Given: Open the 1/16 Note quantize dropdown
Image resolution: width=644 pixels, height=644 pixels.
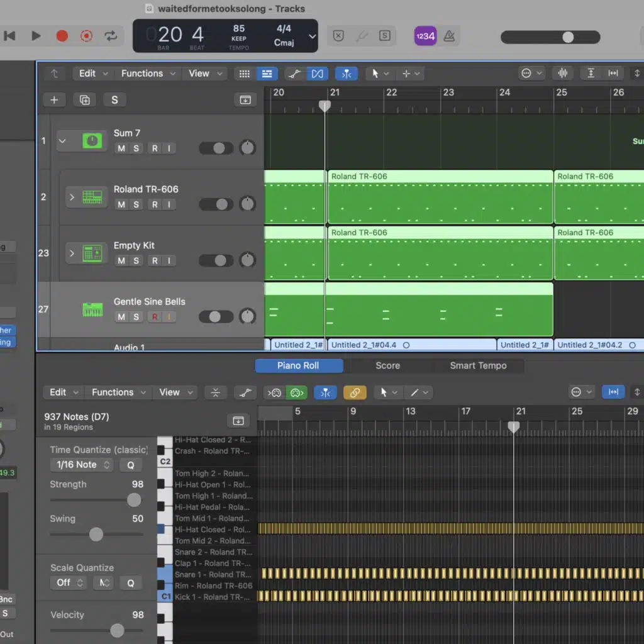Looking at the screenshot, I should pos(81,465).
